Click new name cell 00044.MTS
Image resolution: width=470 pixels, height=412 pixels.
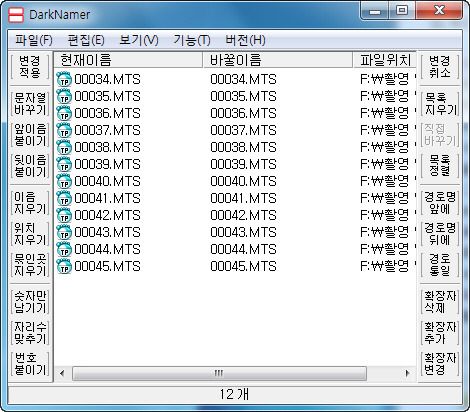coord(243,249)
